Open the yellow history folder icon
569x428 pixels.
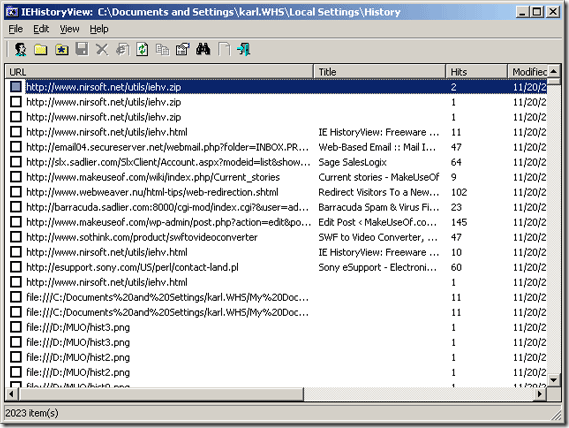(41, 49)
